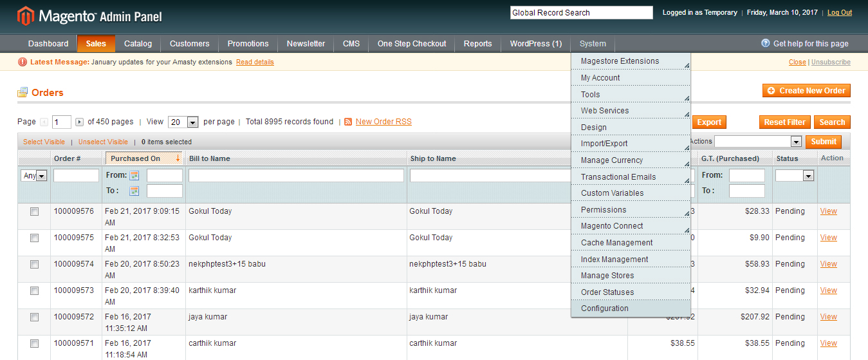Image resolution: width=868 pixels, height=360 pixels.
Task: Click Select Visible link
Action: click(44, 142)
